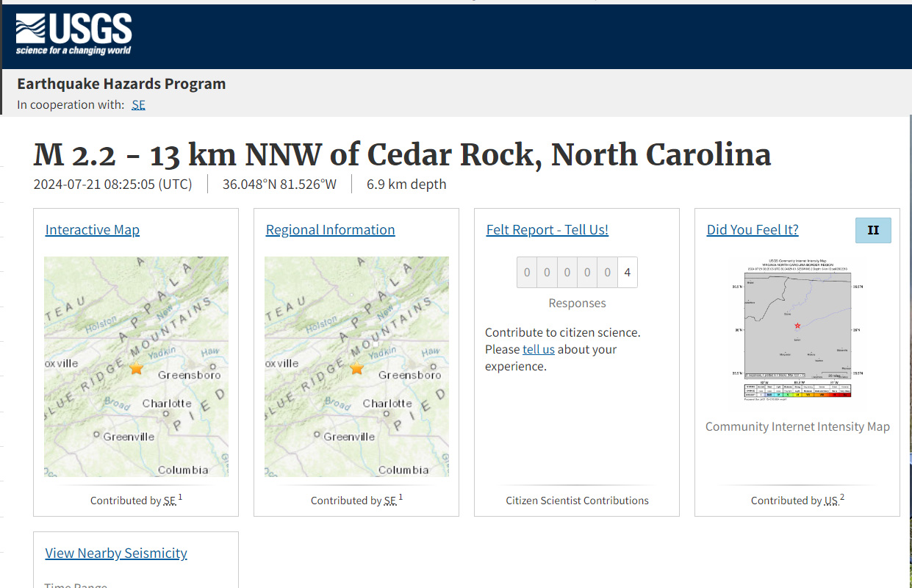This screenshot has height=588, width=912.
Task: Click the 6.9 km depth text
Action: [x=406, y=184]
